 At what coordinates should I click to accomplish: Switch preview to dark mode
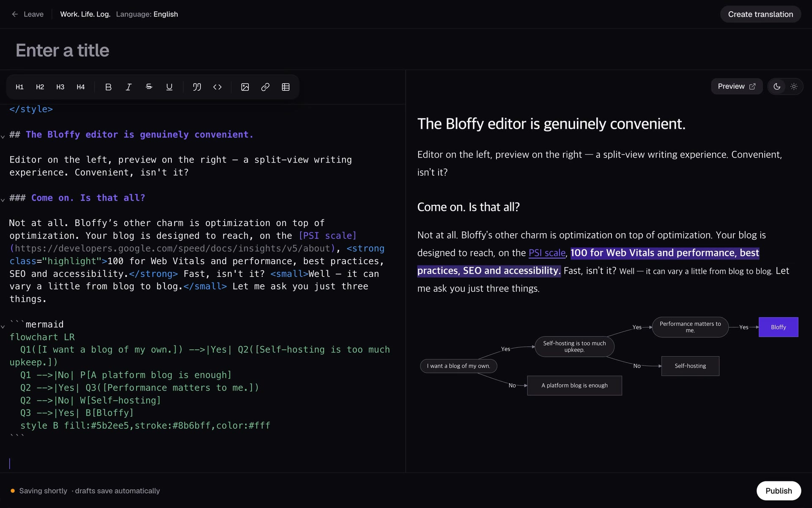tap(777, 86)
